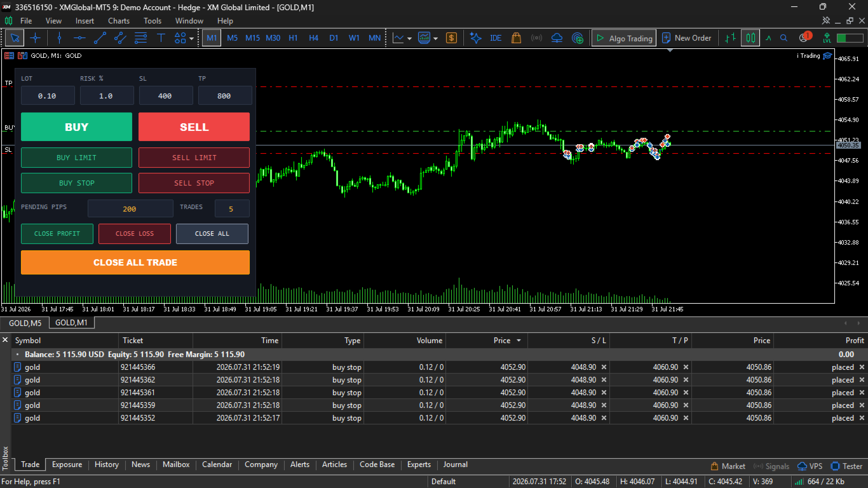Click the signals broadcast icon
Screen dimensions: 868x488
[x=536, y=38]
